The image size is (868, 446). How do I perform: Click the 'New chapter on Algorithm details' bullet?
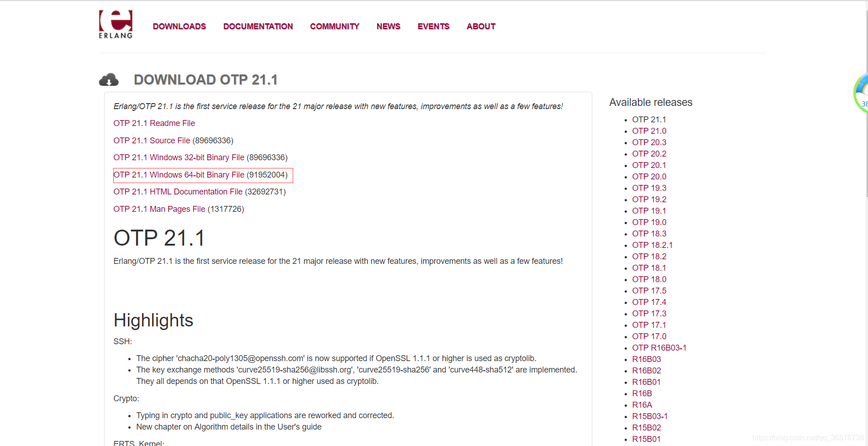(x=229, y=427)
